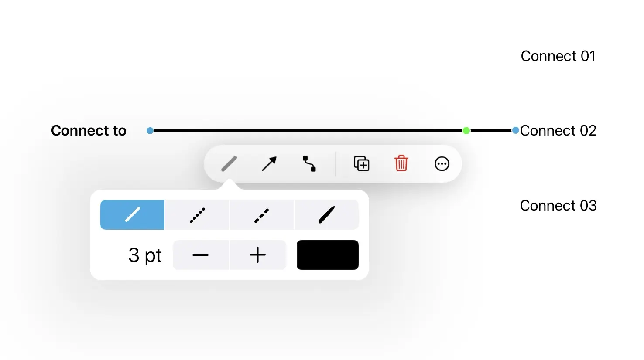Screen dimensions: 644x360
Task: Switch to the dotted line style
Action: click(x=197, y=215)
